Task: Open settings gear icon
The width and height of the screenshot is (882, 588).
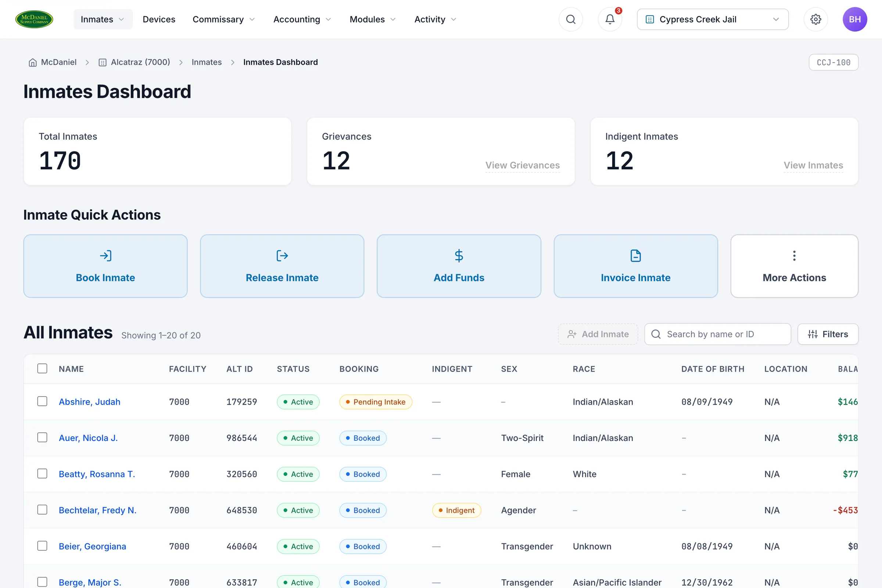Action: point(815,19)
